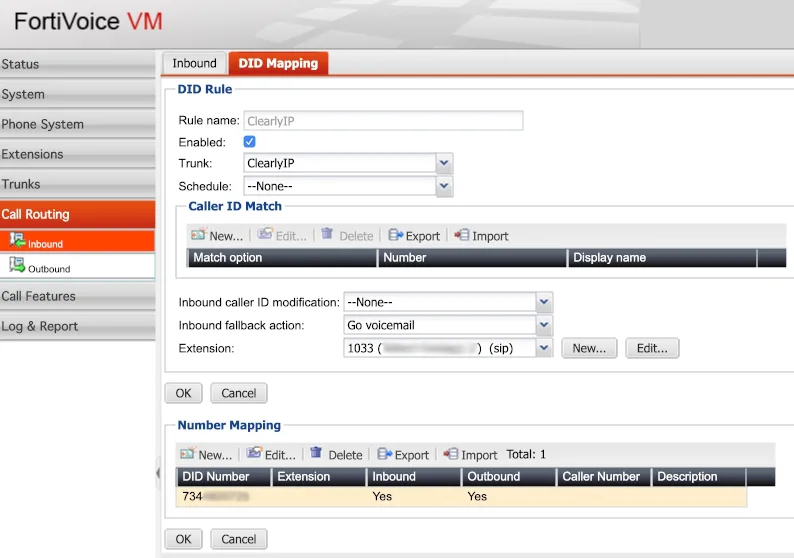Viewport: 794px width, 558px height.
Task: Sort by Number column header
Action: pyautogui.click(x=472, y=258)
